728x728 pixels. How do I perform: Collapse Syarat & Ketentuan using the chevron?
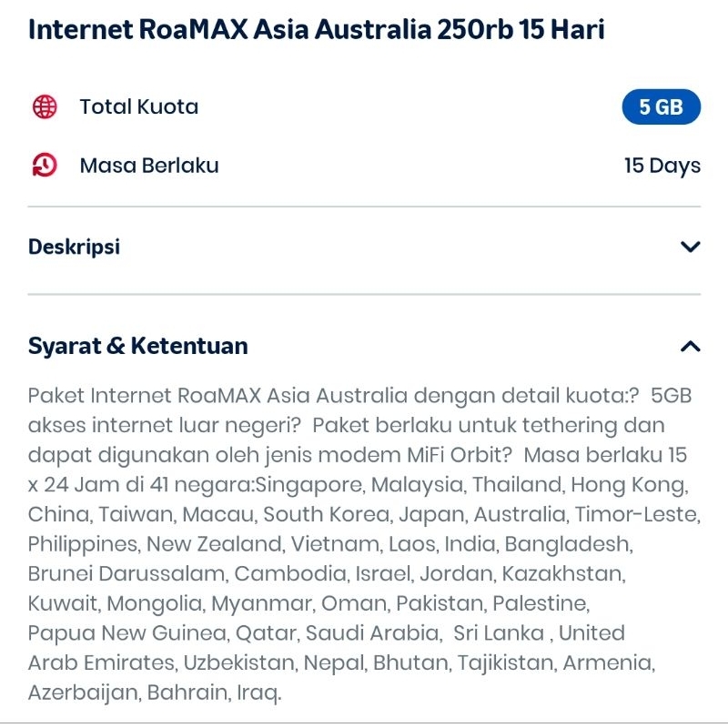691,346
